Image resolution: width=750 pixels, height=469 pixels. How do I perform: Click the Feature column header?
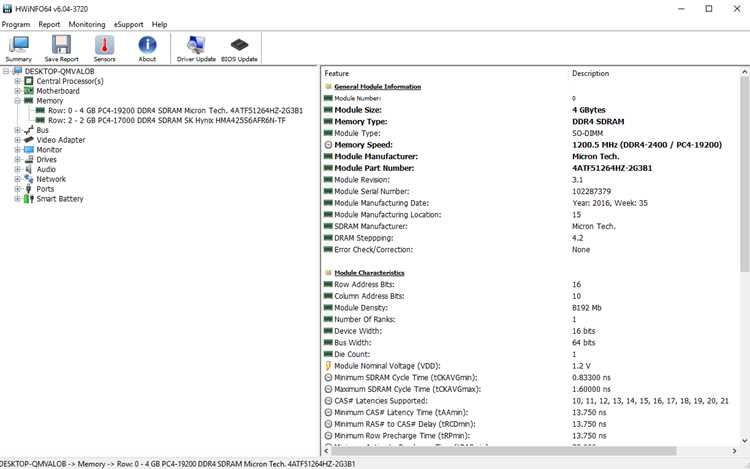pyautogui.click(x=337, y=73)
